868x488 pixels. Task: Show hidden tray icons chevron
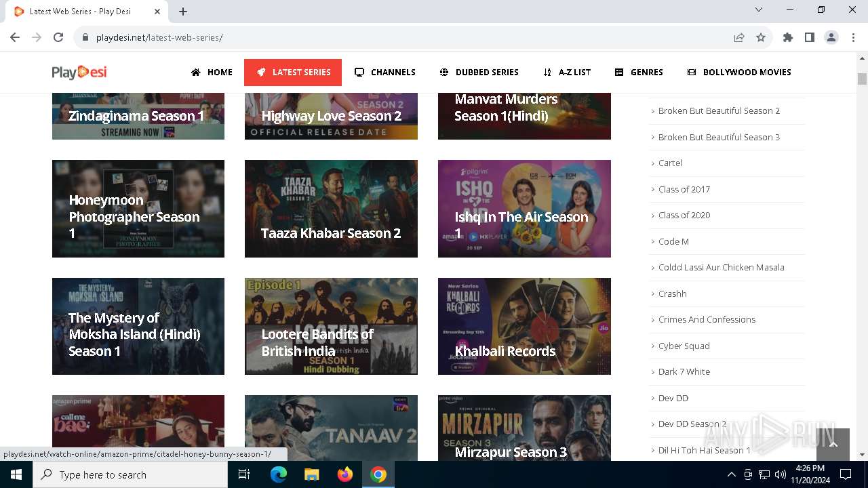coord(731,474)
